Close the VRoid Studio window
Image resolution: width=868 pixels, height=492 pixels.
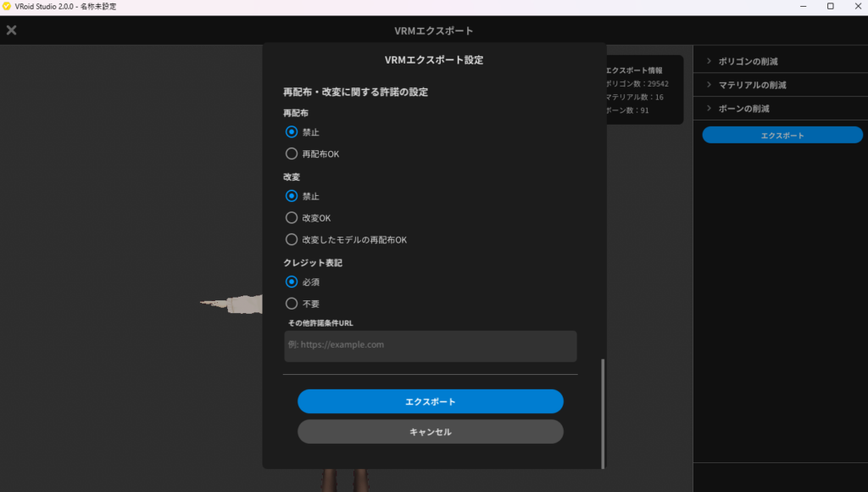point(856,7)
